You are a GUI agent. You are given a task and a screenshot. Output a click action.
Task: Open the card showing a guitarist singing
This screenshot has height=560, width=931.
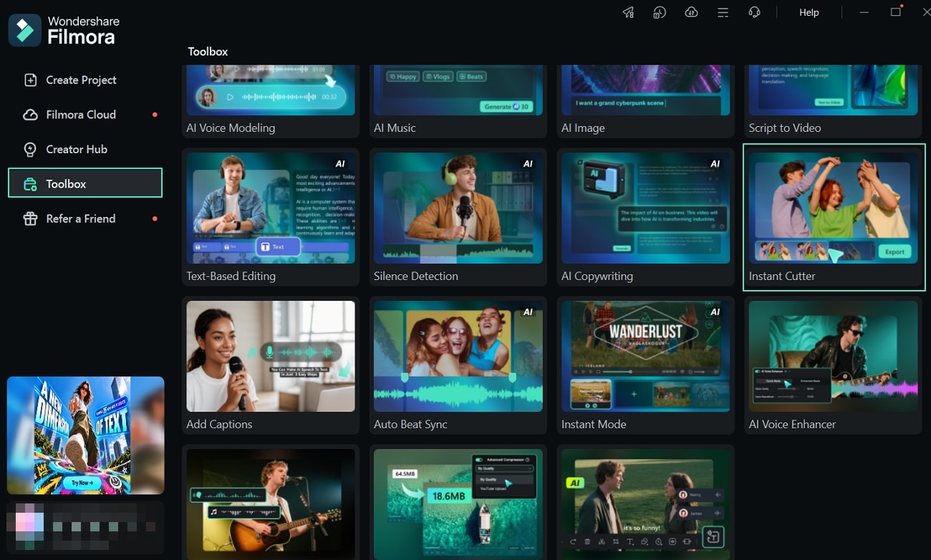pos(271,502)
